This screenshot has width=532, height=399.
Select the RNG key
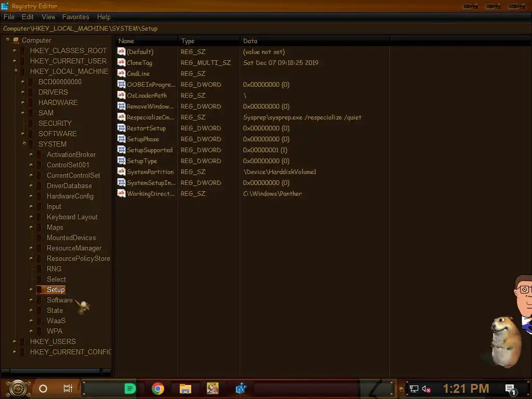[54, 269]
